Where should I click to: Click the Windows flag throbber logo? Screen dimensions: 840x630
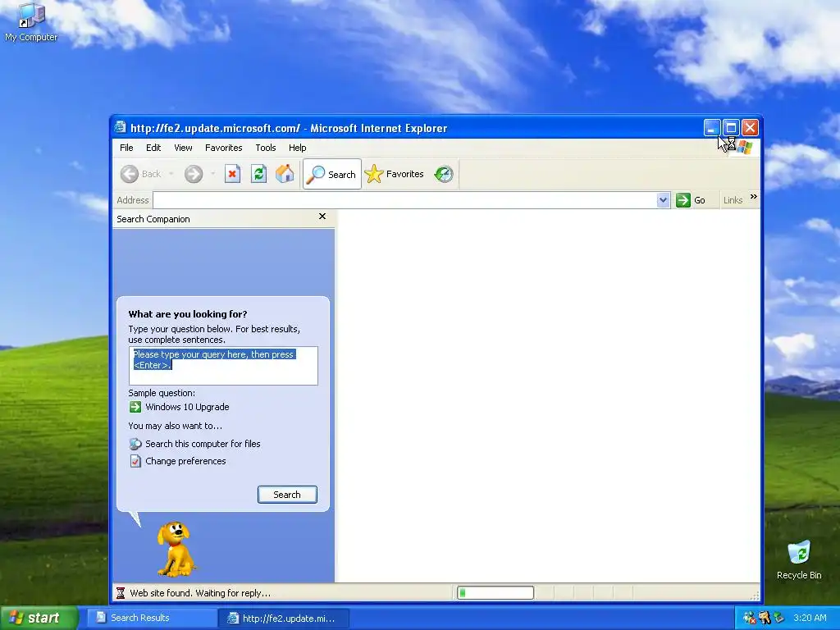click(x=745, y=147)
